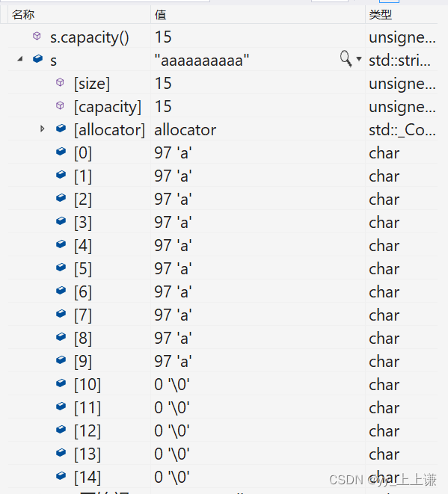Select the [12] element name

(x=88, y=431)
